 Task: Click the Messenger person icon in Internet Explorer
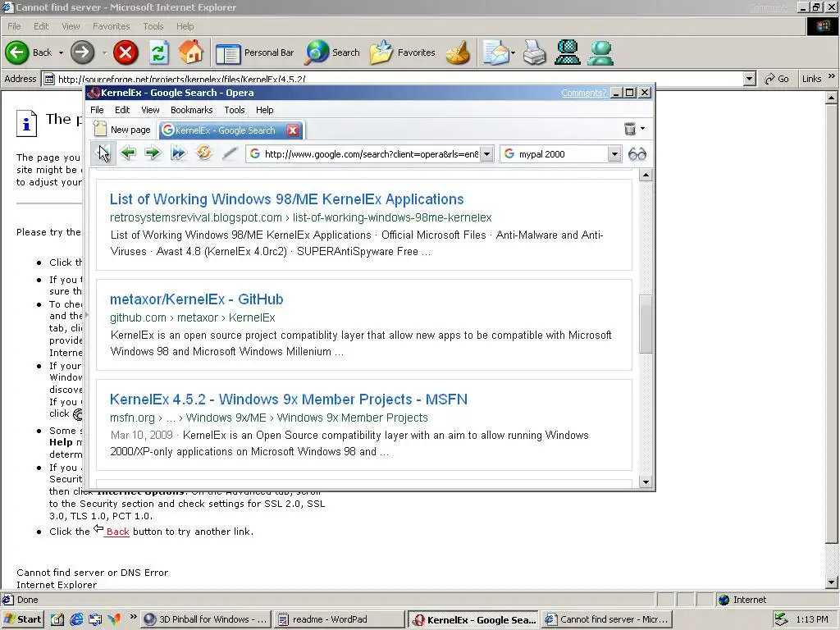600,52
